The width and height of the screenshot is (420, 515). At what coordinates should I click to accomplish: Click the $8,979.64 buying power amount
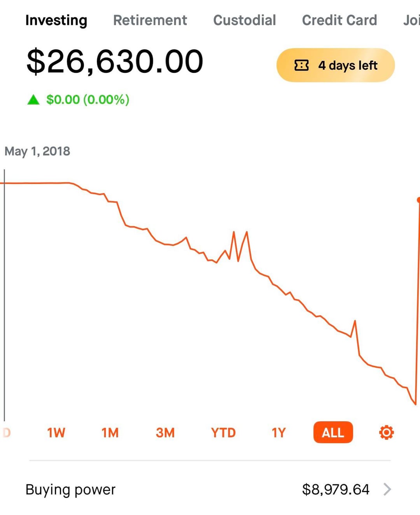[335, 489]
